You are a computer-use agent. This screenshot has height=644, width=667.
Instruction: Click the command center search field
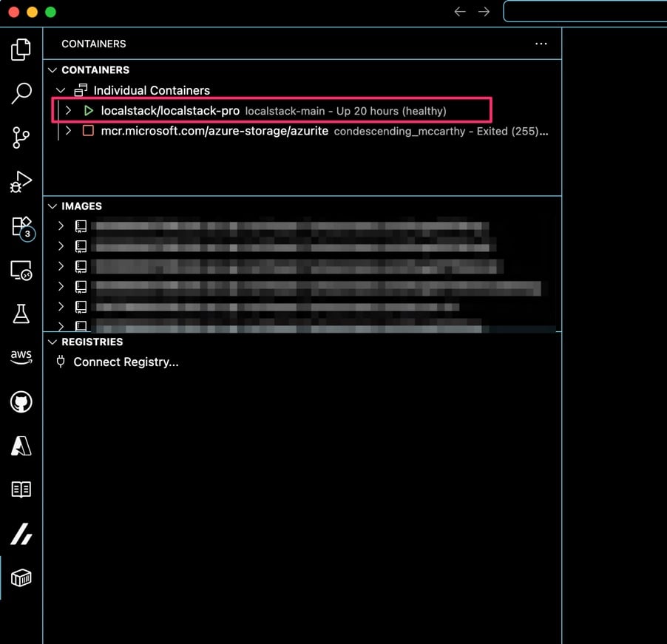click(585, 12)
